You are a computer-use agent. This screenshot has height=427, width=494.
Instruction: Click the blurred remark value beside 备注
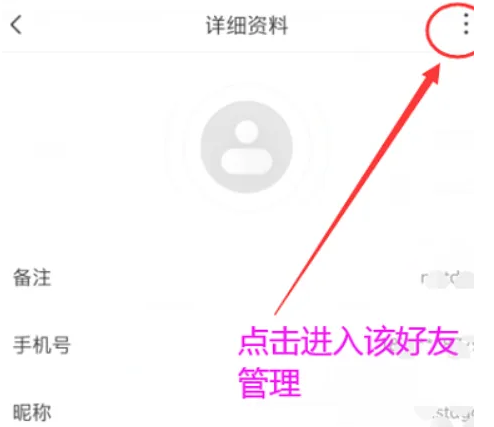tap(447, 279)
